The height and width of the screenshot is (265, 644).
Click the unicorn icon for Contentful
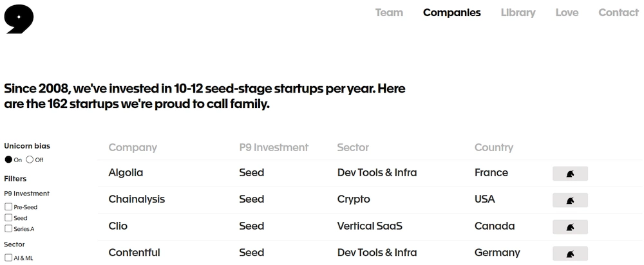[570, 253]
